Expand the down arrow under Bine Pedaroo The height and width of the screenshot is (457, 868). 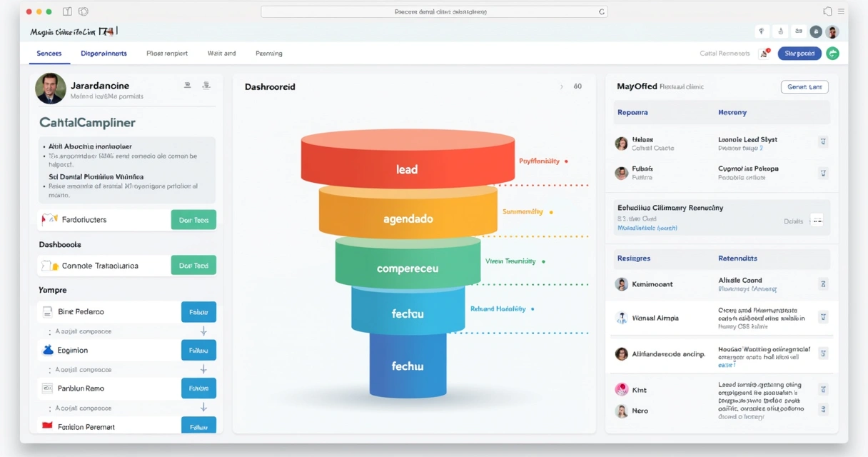point(203,331)
